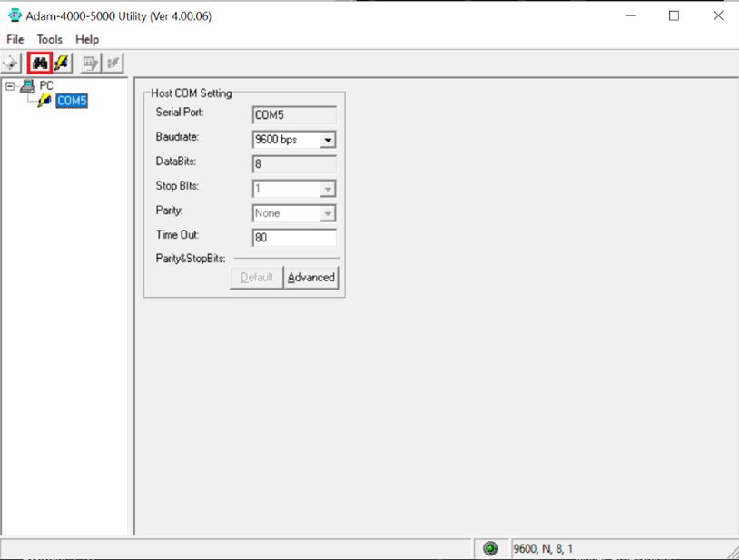Click the lightning terminal toolbar icon

point(62,63)
